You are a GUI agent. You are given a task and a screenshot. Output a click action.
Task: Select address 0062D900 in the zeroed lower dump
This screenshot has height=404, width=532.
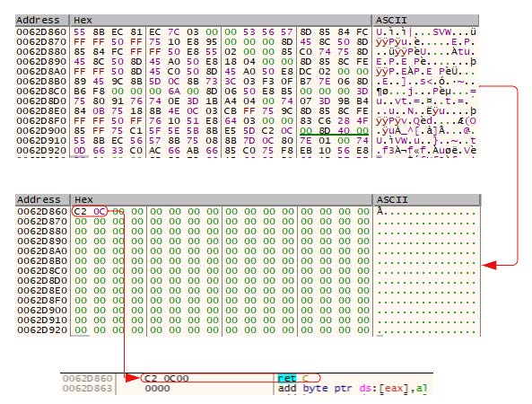click(x=42, y=311)
